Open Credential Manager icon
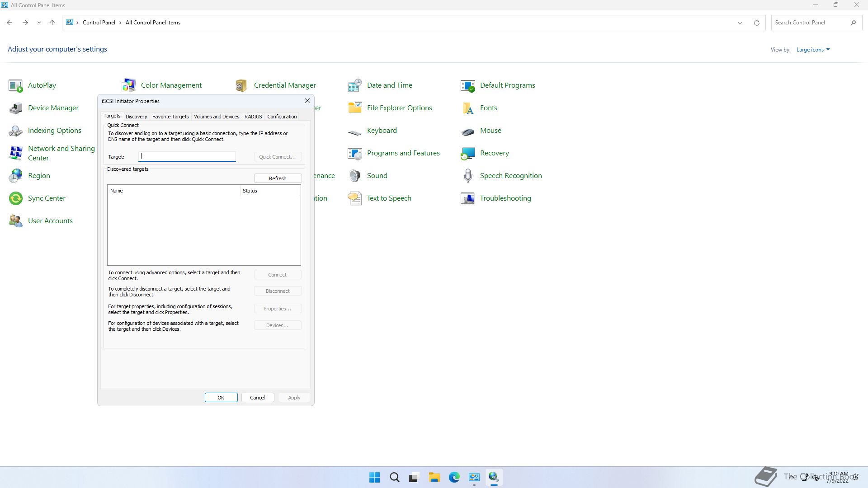868x488 pixels. coord(242,85)
